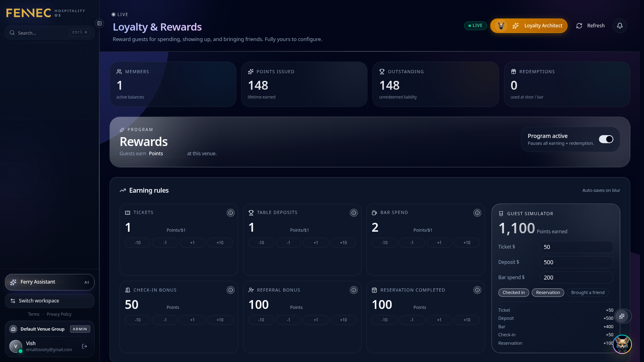This screenshot has width=644, height=362.
Task: Toggle the Program active switch
Action: (606, 139)
